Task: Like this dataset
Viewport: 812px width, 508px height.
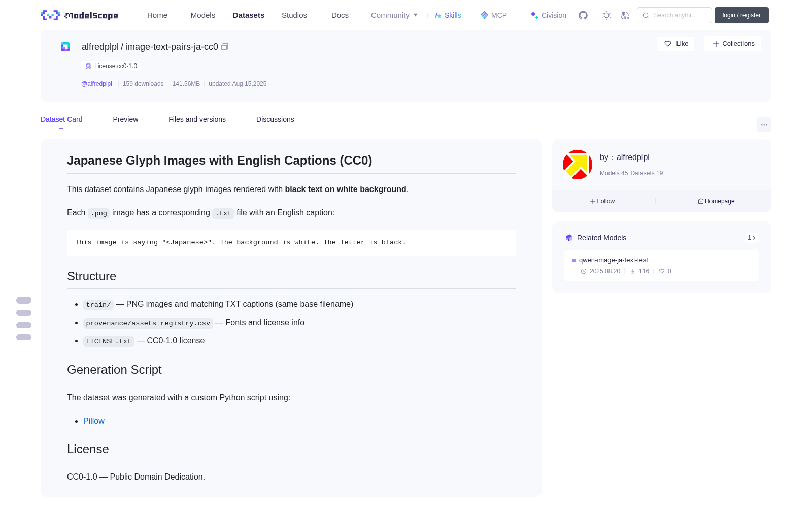Action: [676, 44]
